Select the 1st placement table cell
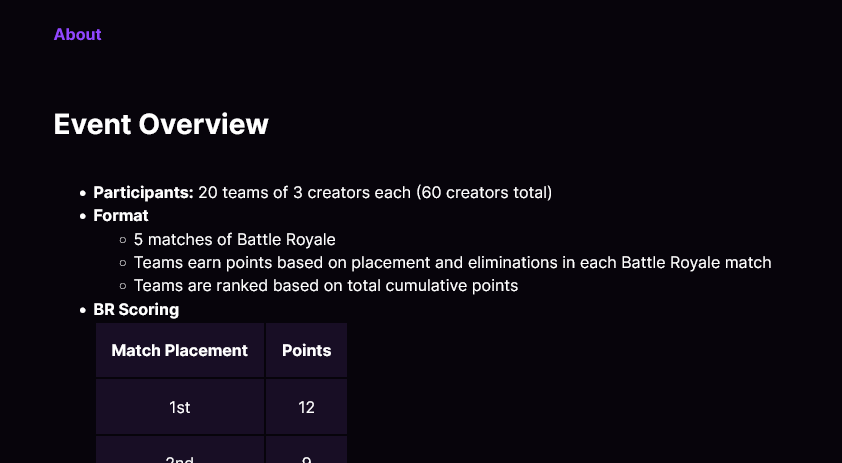This screenshot has width=842, height=463. pyautogui.click(x=180, y=407)
